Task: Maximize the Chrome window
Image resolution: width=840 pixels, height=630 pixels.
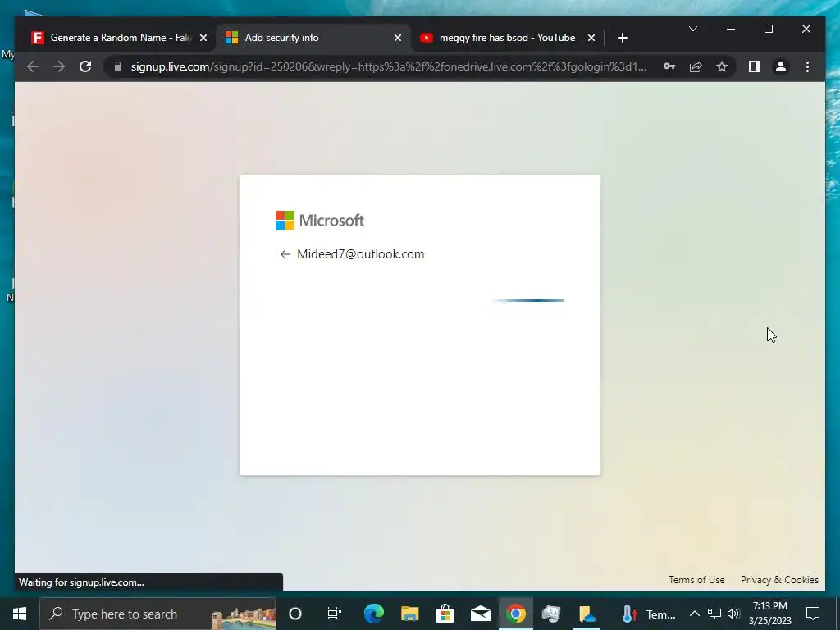Action: [768, 29]
